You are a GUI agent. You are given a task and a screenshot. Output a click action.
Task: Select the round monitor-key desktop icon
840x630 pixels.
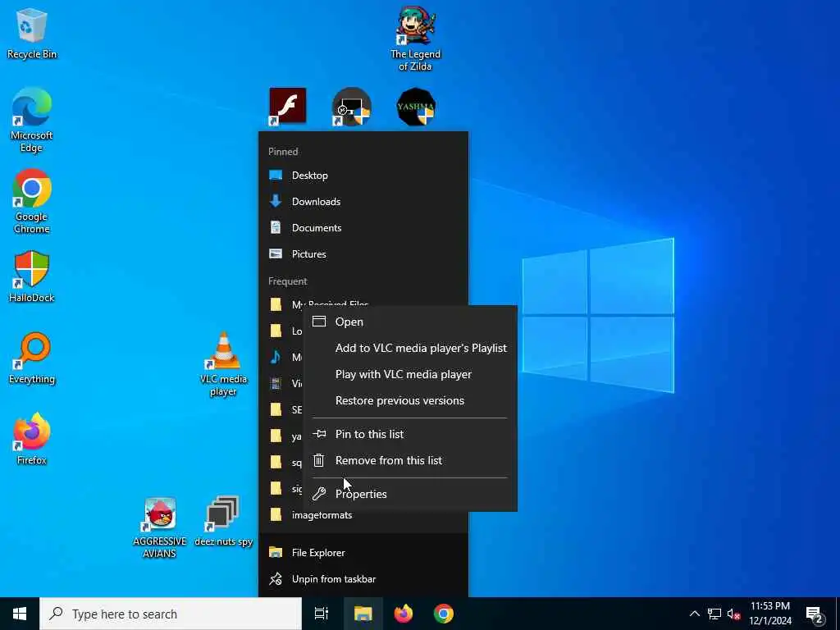pos(351,107)
